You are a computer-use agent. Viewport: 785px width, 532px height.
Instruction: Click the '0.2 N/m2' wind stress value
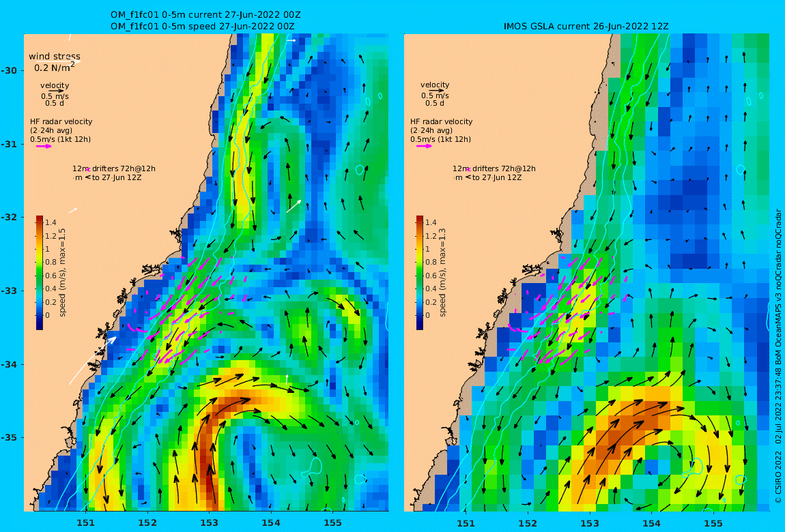[x=55, y=67]
